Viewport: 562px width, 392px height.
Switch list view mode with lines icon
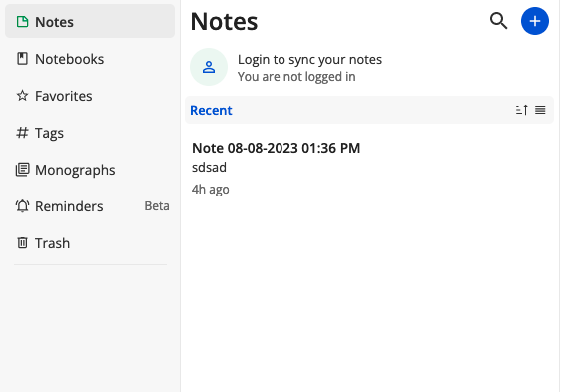(540, 110)
